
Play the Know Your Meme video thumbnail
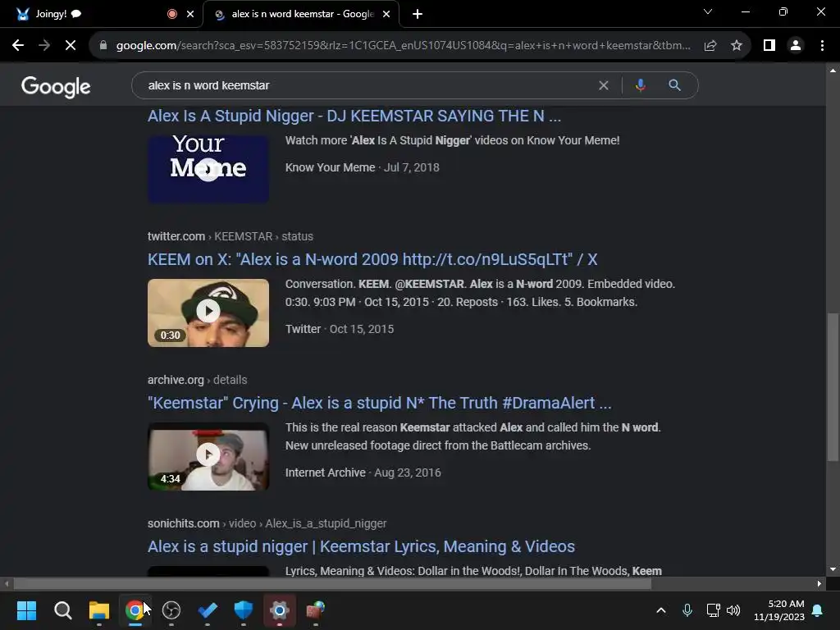[208, 169]
